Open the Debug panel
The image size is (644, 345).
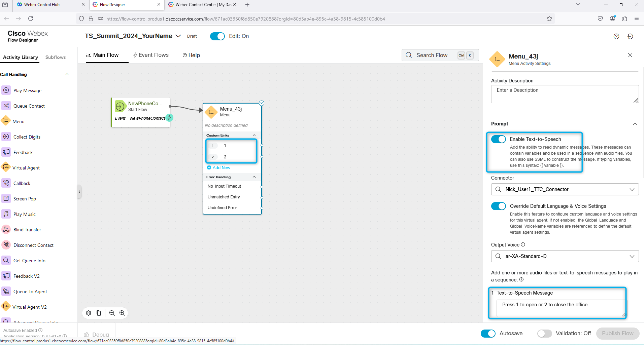point(97,335)
